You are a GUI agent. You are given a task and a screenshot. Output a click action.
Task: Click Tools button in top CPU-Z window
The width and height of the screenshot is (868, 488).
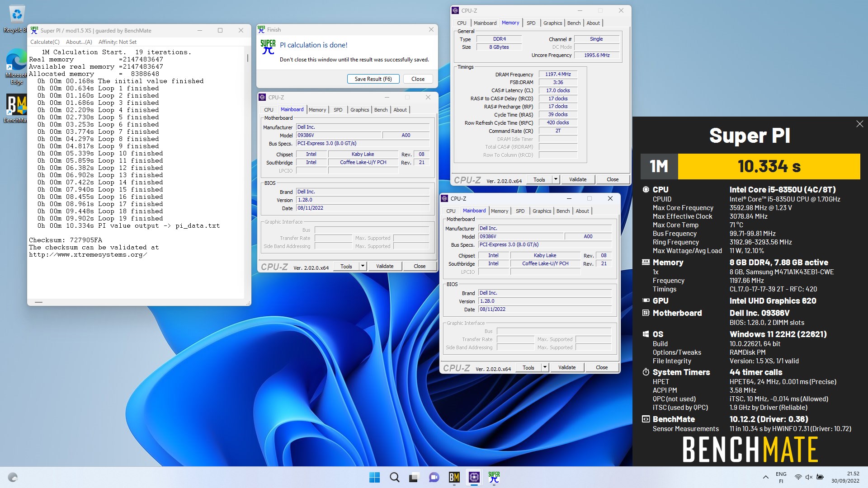tap(539, 179)
